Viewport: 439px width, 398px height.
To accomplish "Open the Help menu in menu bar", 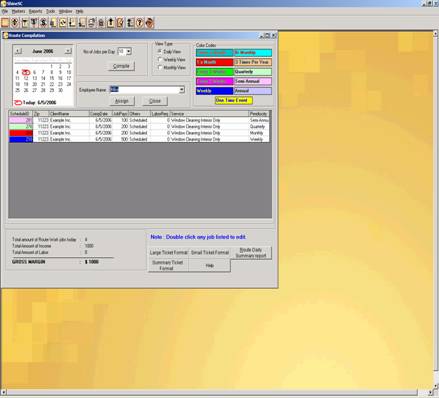I will click(79, 11).
